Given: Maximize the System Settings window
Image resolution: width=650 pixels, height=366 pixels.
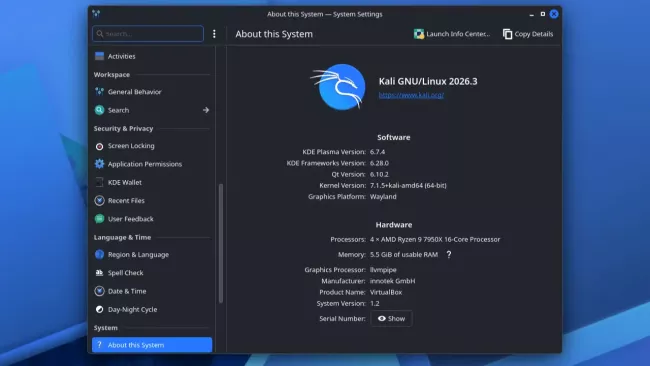Looking at the screenshot, I should point(543,14).
